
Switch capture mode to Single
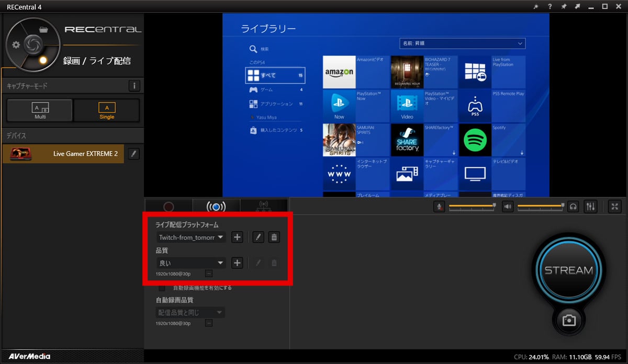[107, 110]
